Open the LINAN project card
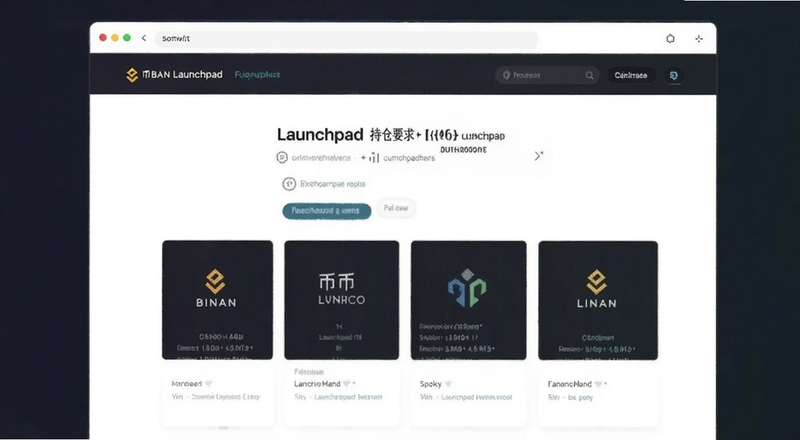This screenshot has height=440, width=800. [x=598, y=300]
